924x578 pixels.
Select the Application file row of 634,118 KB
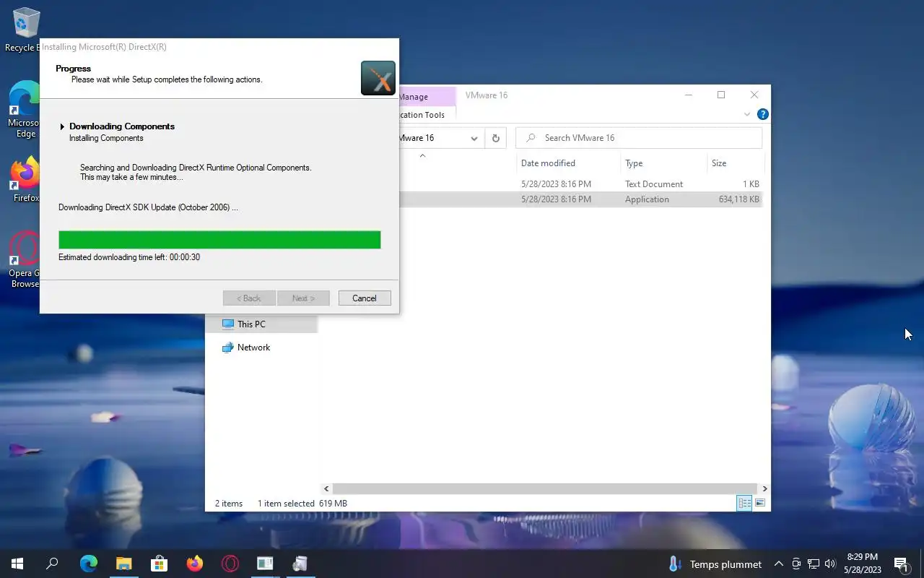(x=581, y=199)
